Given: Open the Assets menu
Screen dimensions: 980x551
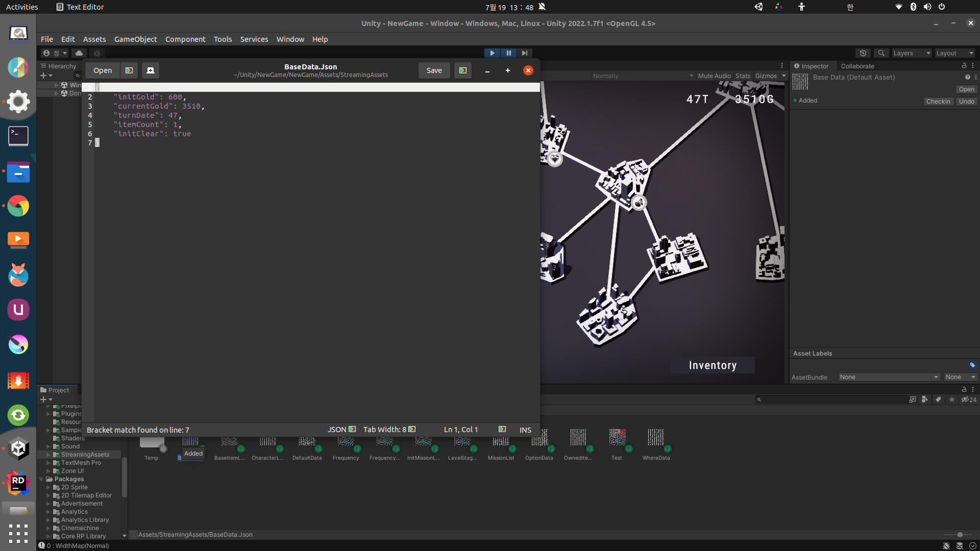Looking at the screenshot, I should [x=94, y=39].
